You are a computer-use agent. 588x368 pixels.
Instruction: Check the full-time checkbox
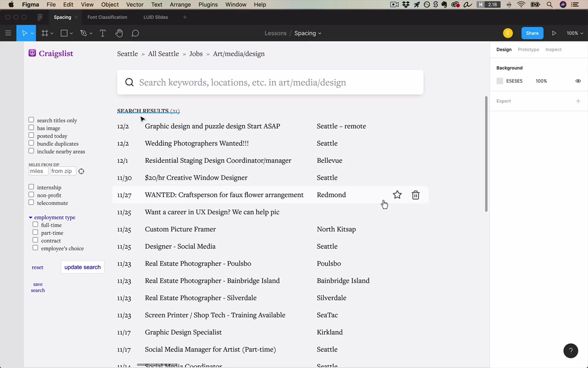coord(35,224)
